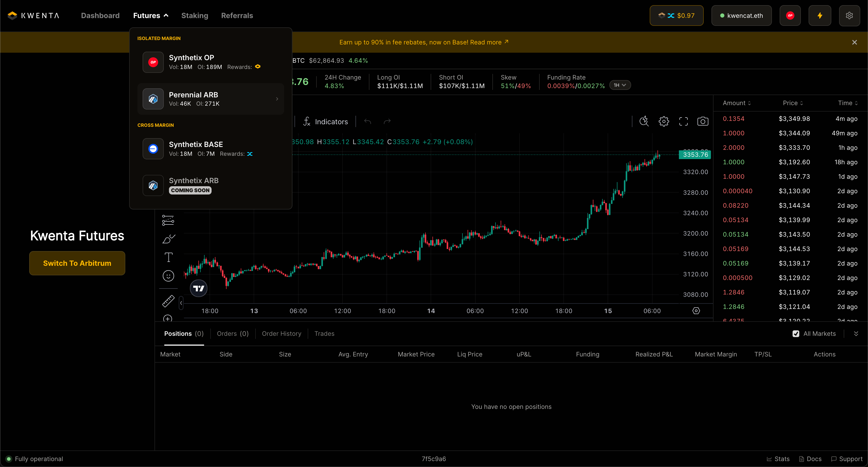Screen dimensions: 868x467
Task: Open the emoji icons tool
Action: [168, 276]
